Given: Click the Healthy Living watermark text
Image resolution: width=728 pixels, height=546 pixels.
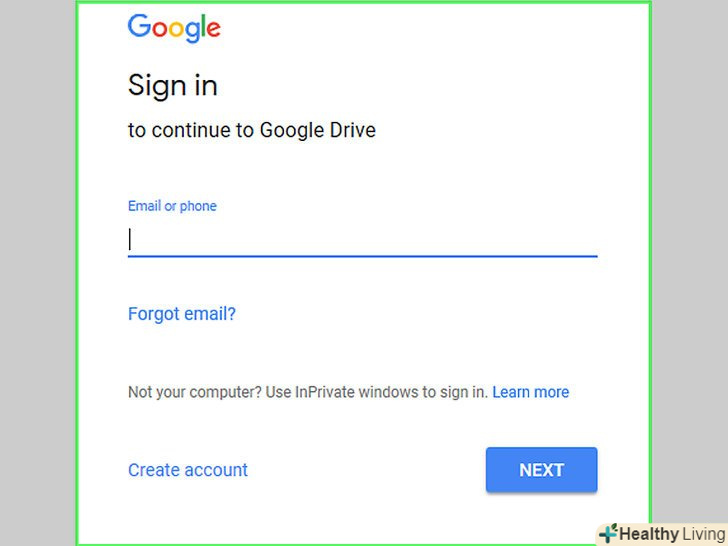Looking at the screenshot, I should click(672, 534).
